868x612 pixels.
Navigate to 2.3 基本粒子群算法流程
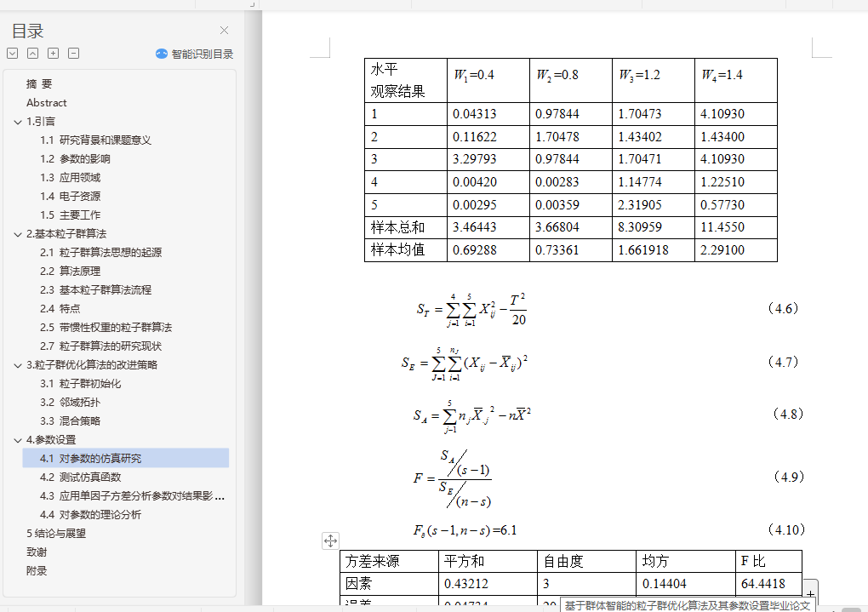[x=95, y=290]
